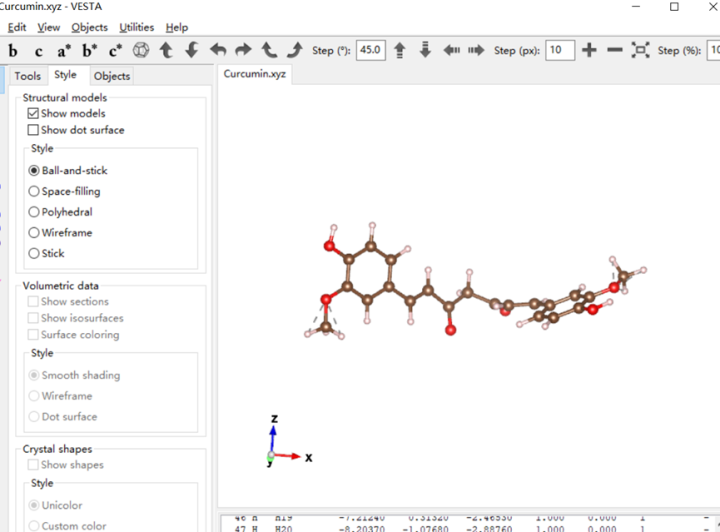720x532 pixels.
Task: Uncheck the Show models checkbox
Action: coord(34,114)
